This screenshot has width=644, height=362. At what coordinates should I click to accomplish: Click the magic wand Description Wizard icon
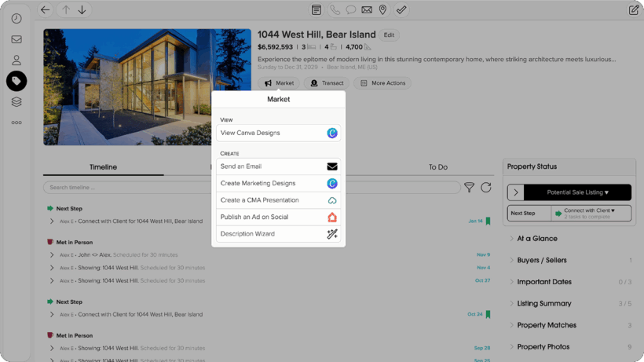(332, 234)
